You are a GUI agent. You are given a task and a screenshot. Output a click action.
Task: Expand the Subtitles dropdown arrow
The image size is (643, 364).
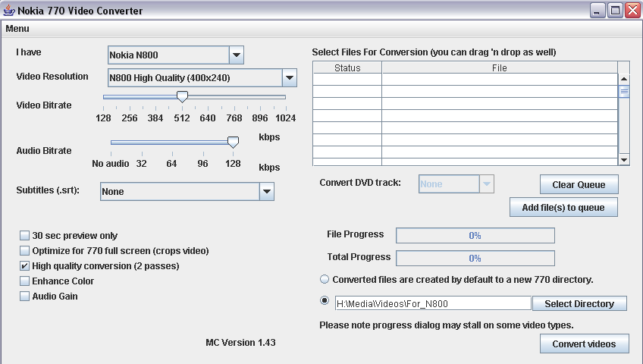(267, 191)
